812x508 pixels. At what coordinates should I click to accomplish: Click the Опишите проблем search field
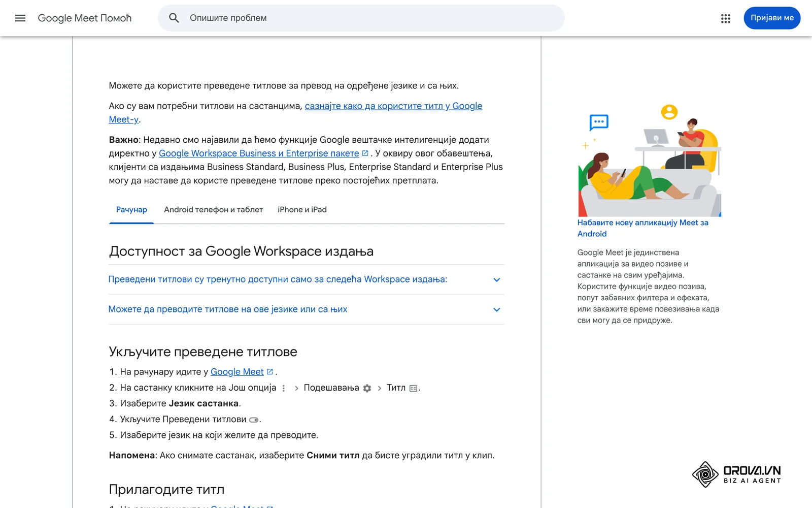click(x=361, y=18)
